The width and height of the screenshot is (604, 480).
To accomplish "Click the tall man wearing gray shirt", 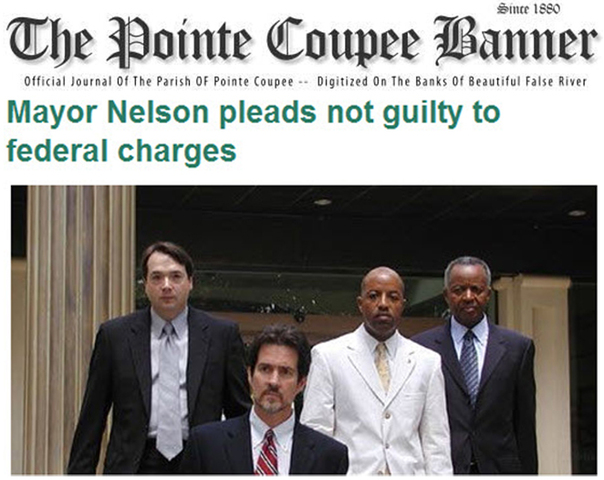I will tap(162, 358).
